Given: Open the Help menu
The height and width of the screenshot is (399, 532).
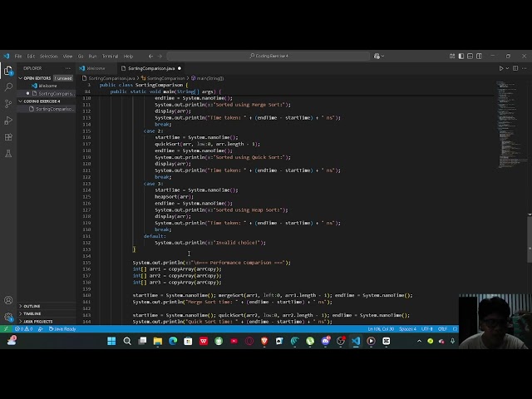Looking at the screenshot, I should point(128,57).
